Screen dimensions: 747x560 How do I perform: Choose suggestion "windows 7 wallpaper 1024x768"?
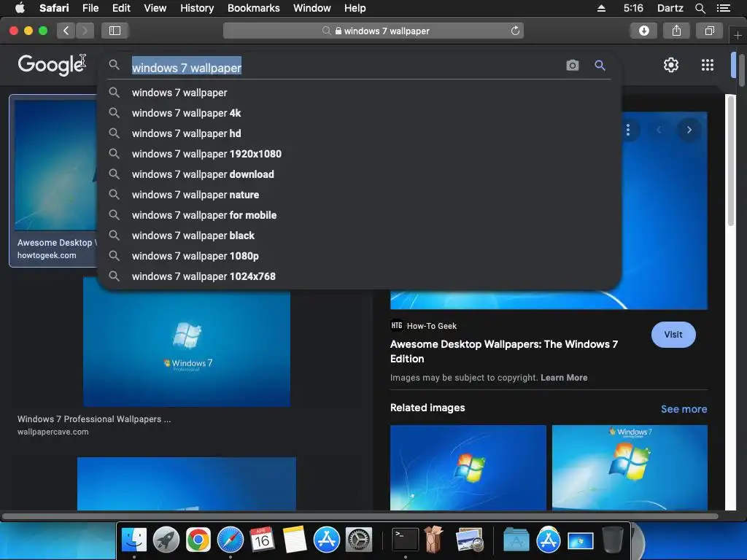(360, 276)
